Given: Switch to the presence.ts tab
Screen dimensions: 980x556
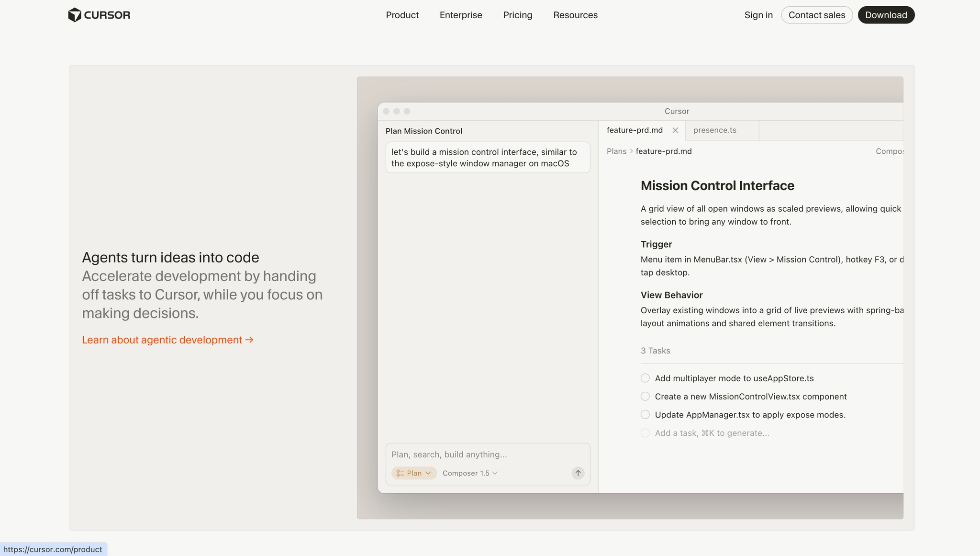Looking at the screenshot, I should pos(714,130).
